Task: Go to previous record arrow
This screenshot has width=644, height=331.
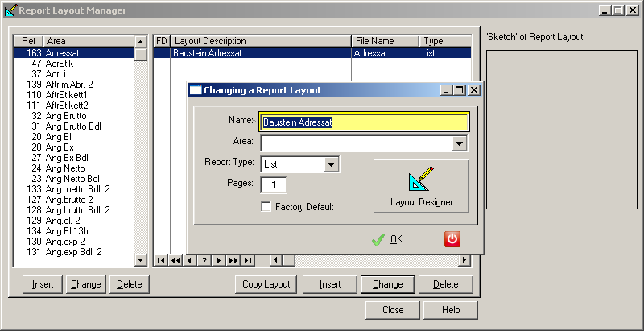Action: pyautogui.click(x=190, y=260)
